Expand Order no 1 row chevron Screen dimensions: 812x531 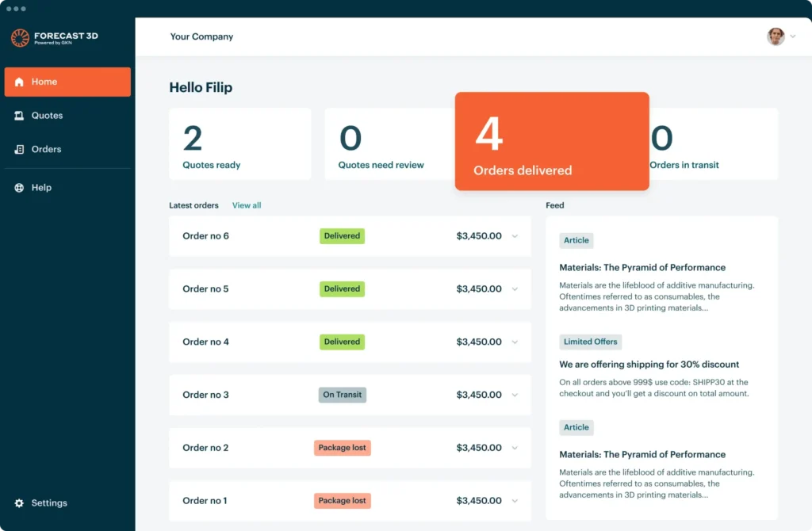pos(515,501)
